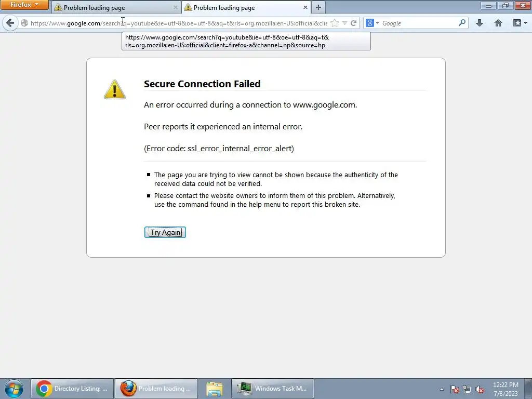Click the 'Peer reports it experienced an internal error' text
532x399 pixels.
[x=223, y=127]
